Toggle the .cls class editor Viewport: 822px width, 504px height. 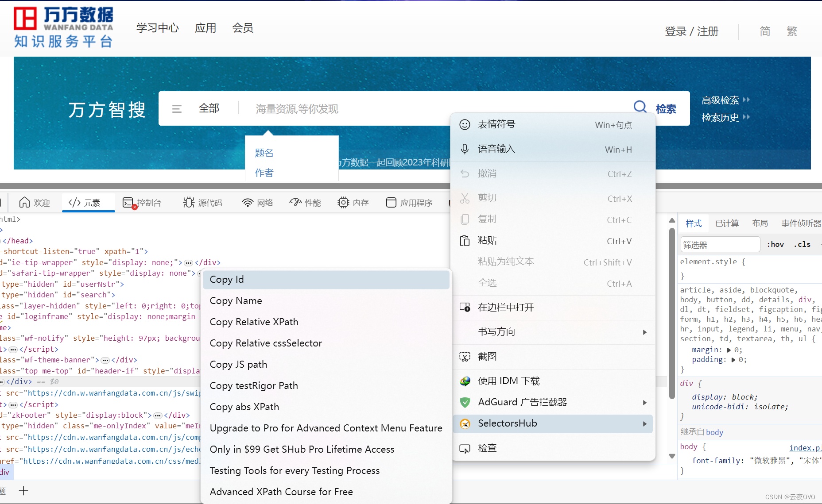click(802, 244)
